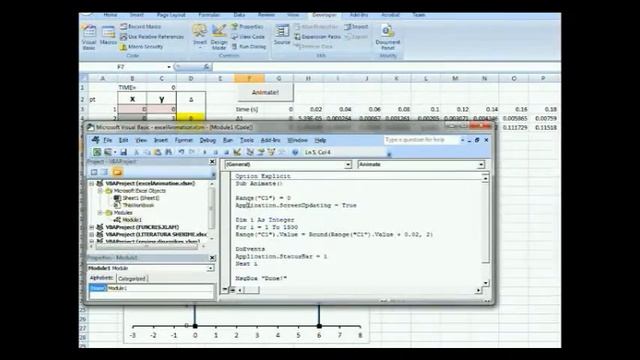Collapse the VBAProject (excelAnimation) tree node
Image resolution: width=640 pixels, height=360 pixels.
pyautogui.click(x=92, y=184)
